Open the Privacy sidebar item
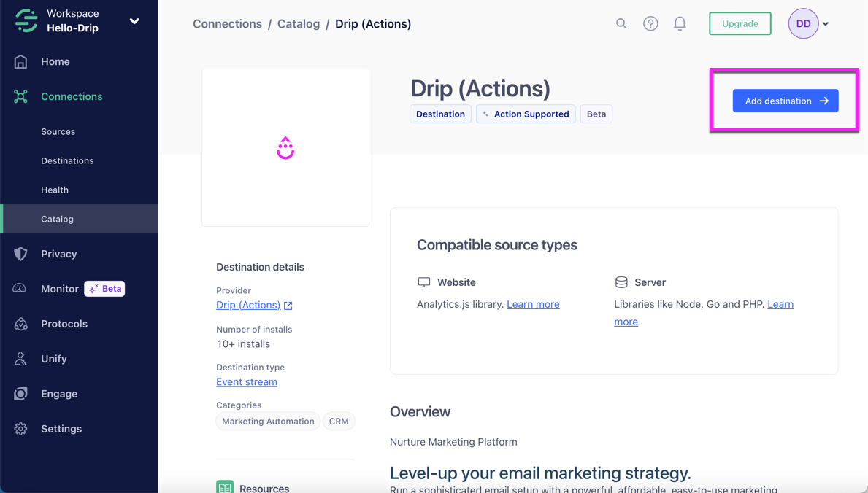This screenshot has width=868, height=493. coord(58,254)
